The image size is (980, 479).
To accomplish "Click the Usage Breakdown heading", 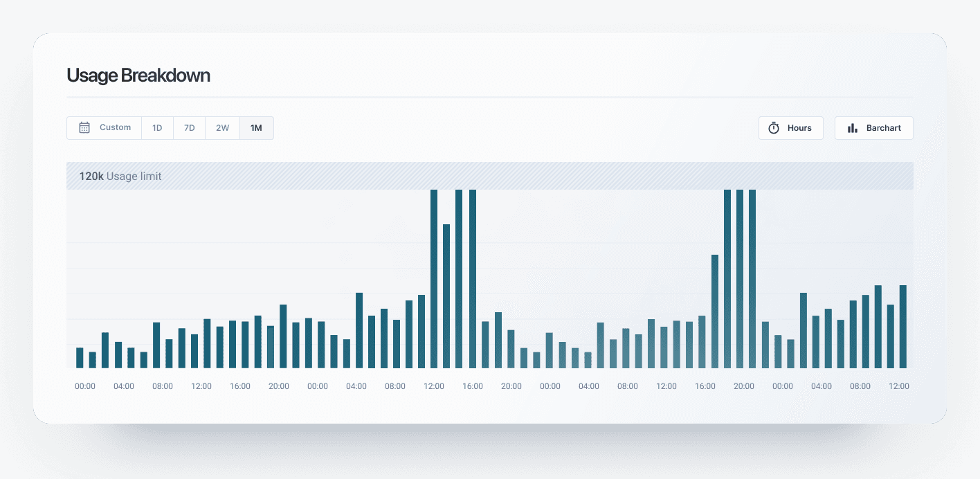I will [138, 75].
